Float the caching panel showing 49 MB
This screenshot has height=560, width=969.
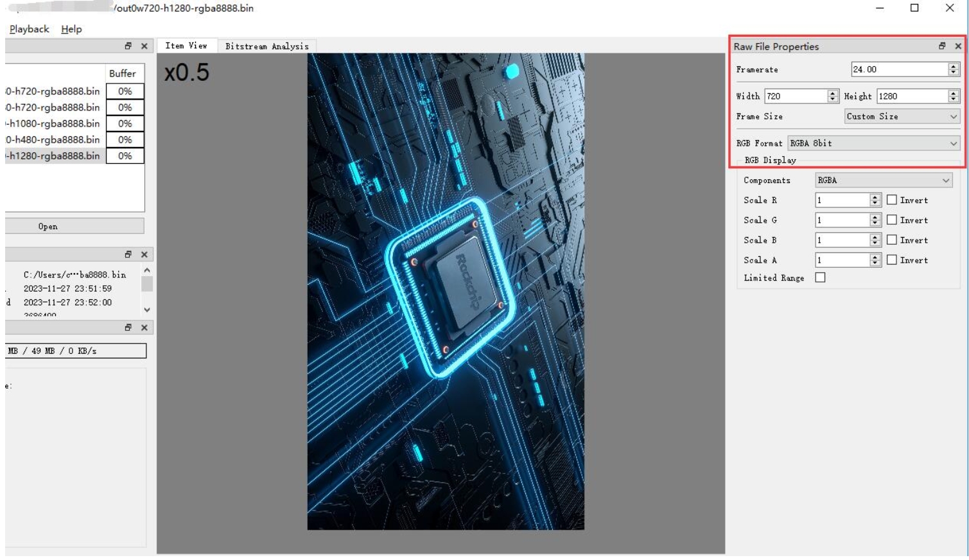128,328
